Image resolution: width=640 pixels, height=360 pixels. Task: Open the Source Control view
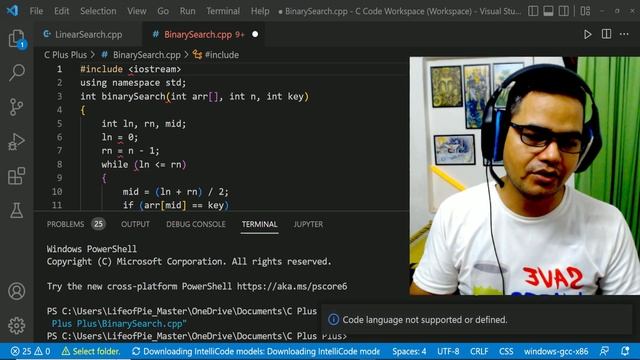(x=17, y=107)
